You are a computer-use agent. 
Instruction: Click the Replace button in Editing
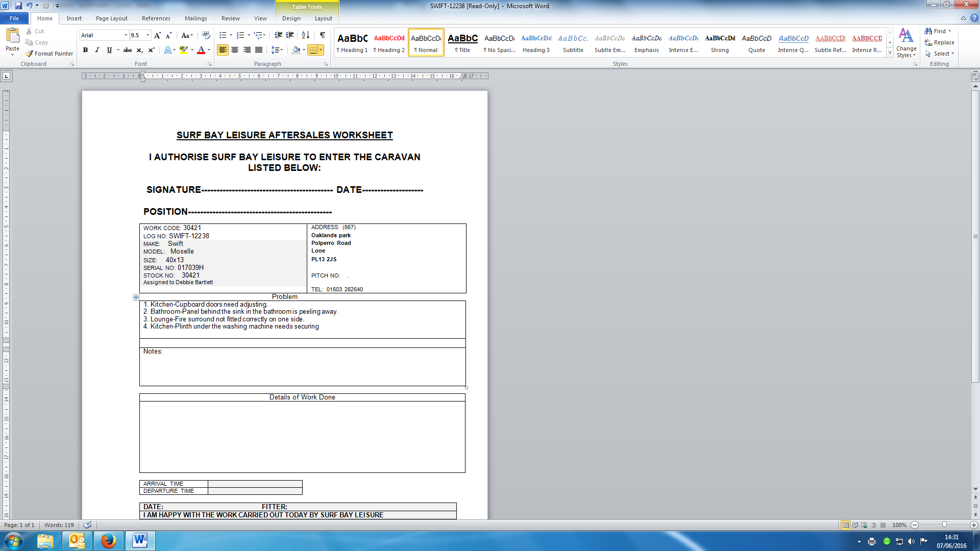940,42
